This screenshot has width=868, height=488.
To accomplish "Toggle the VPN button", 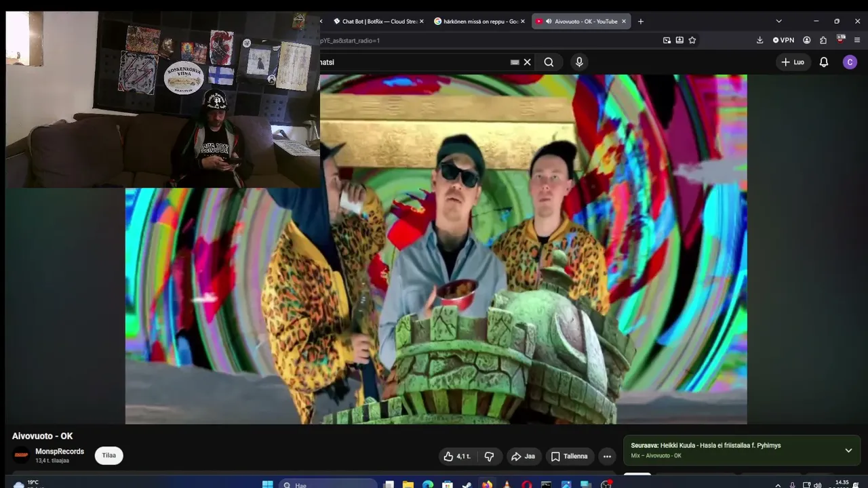I will [x=783, y=41].
